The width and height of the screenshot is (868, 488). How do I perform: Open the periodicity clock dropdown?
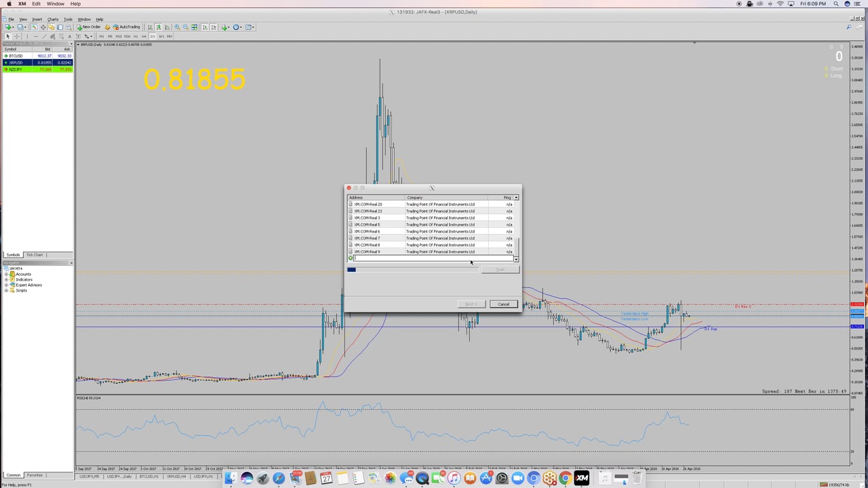tap(237, 27)
